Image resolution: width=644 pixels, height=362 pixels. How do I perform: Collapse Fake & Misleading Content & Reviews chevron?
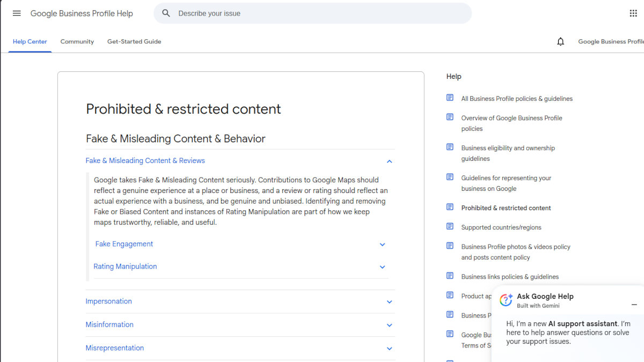(390, 161)
